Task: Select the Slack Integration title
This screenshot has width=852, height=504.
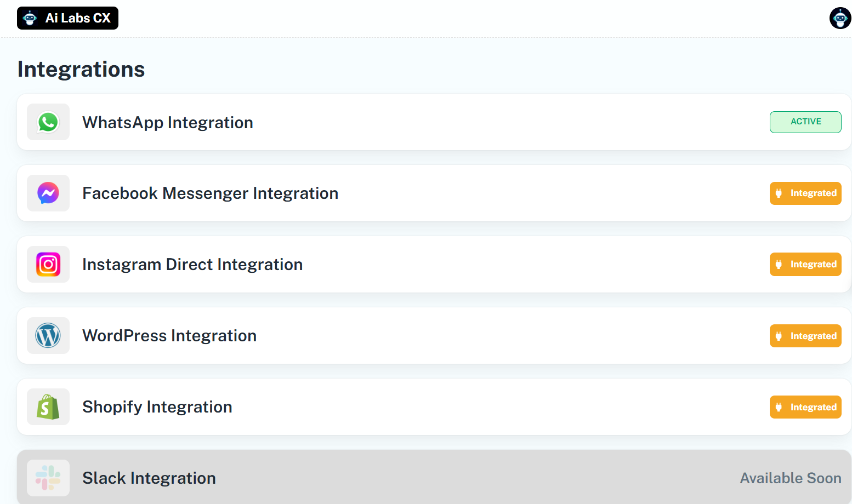Action: pos(149,478)
